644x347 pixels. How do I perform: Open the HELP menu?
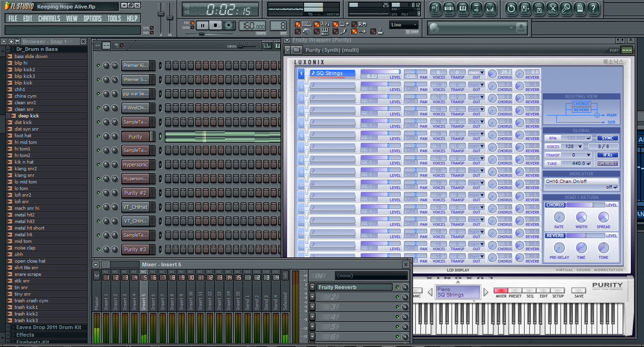click(132, 18)
